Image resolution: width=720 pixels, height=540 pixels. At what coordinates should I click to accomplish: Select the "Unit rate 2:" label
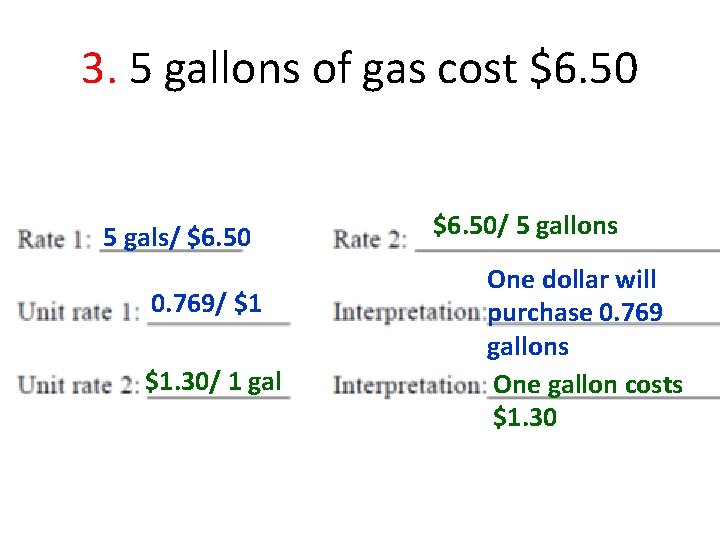pos(79,384)
